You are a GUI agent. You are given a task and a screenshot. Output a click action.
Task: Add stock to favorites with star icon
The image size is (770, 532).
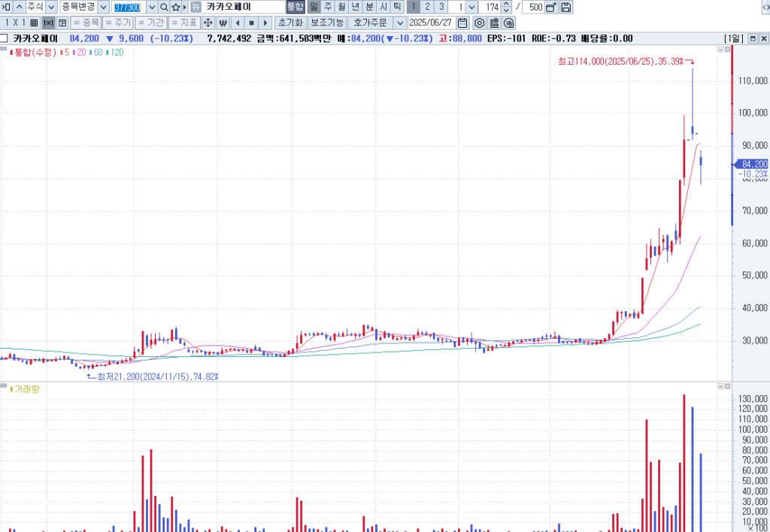coord(176,7)
